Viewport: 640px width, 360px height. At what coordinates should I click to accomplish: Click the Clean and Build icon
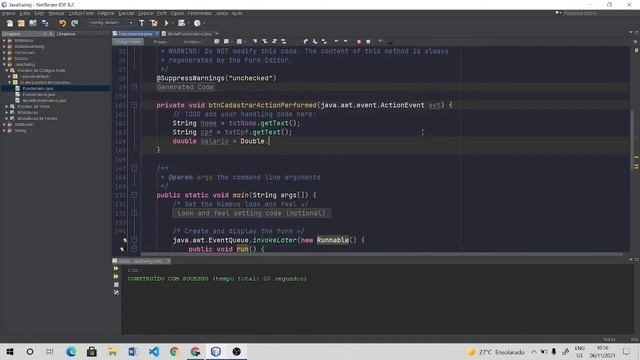(153, 23)
